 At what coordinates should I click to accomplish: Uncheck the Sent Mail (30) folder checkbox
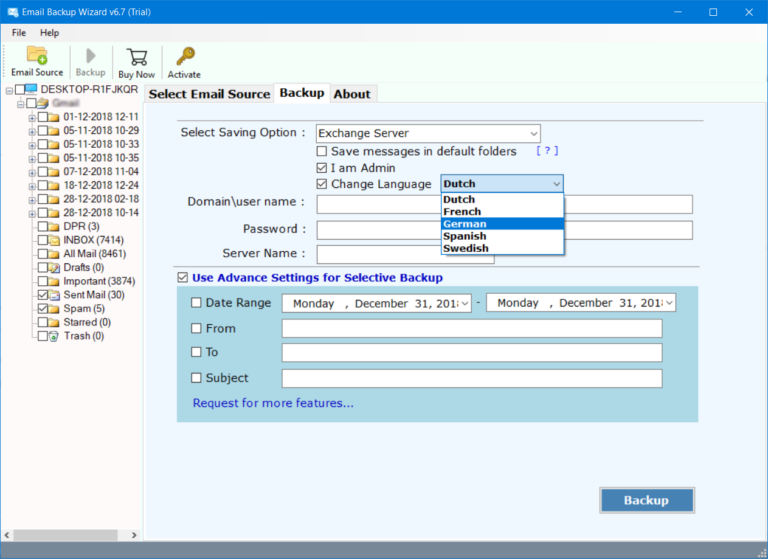[x=43, y=295]
